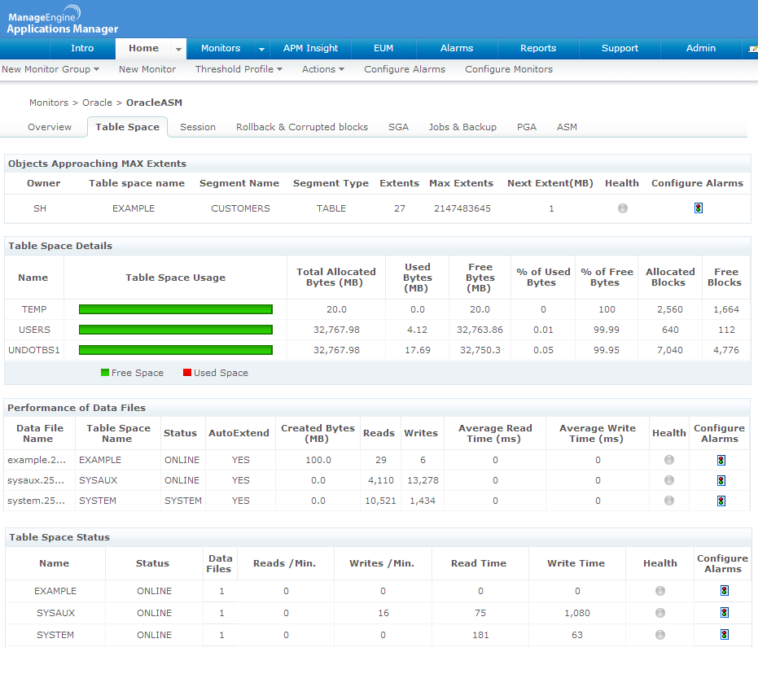Screen dimensions: 758x700
Task: Open Threshold Profile dropdown
Action: coord(239,69)
